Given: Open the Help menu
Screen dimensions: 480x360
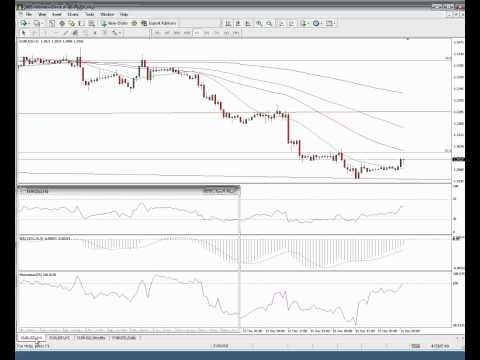Looking at the screenshot, I should [x=124, y=14].
